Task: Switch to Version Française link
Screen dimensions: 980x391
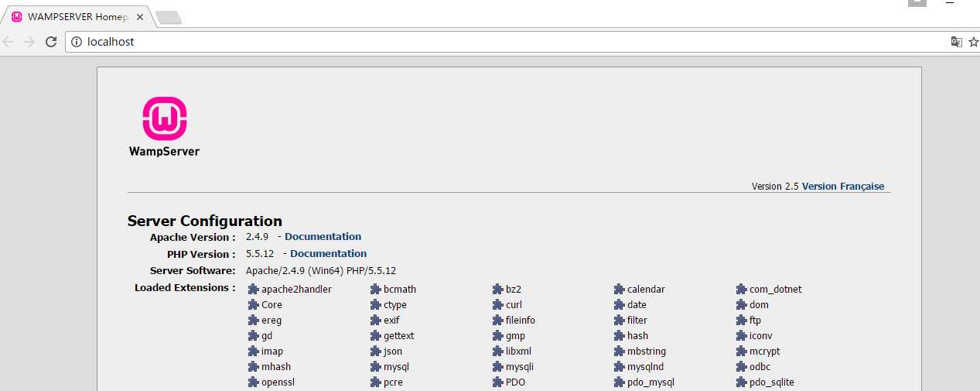Action: coord(843,187)
